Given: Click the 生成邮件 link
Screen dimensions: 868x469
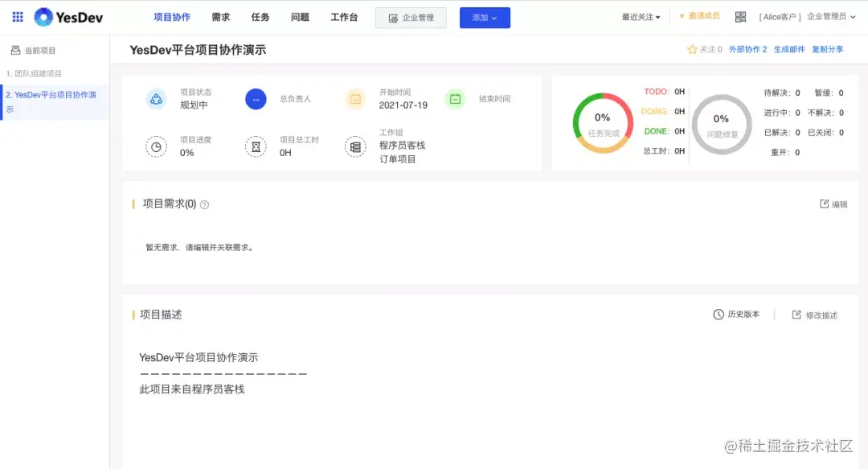Looking at the screenshot, I should 789,49.
